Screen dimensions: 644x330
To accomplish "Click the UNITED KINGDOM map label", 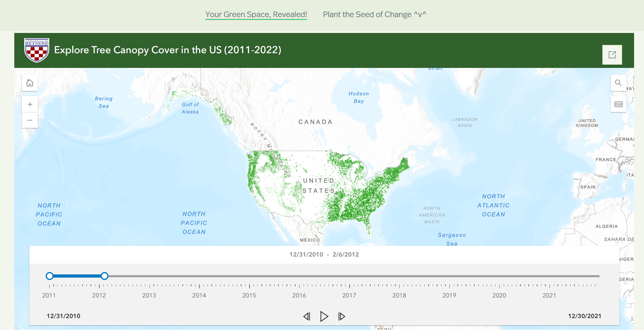I will (587, 123).
